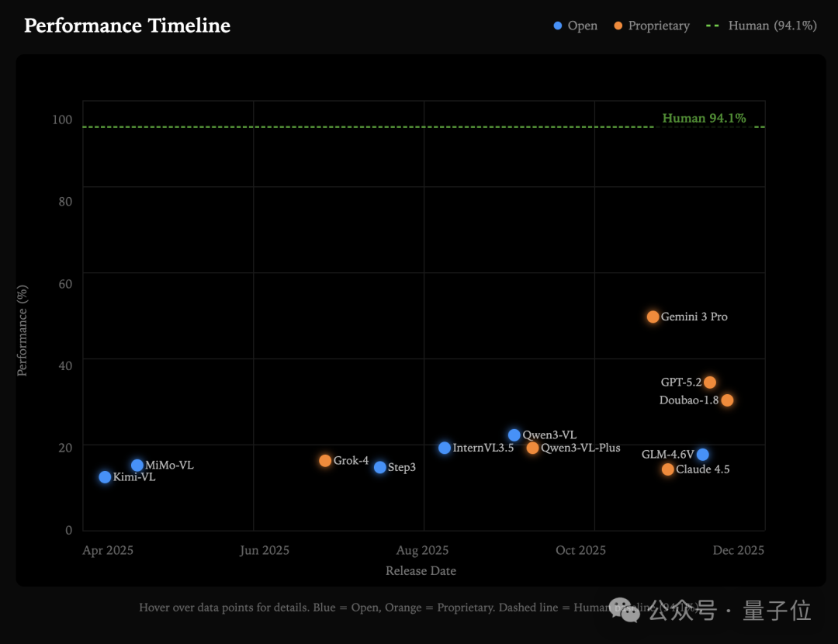Image resolution: width=838 pixels, height=644 pixels.
Task: Click the 80 y-axis tick label
Action: pyautogui.click(x=65, y=202)
